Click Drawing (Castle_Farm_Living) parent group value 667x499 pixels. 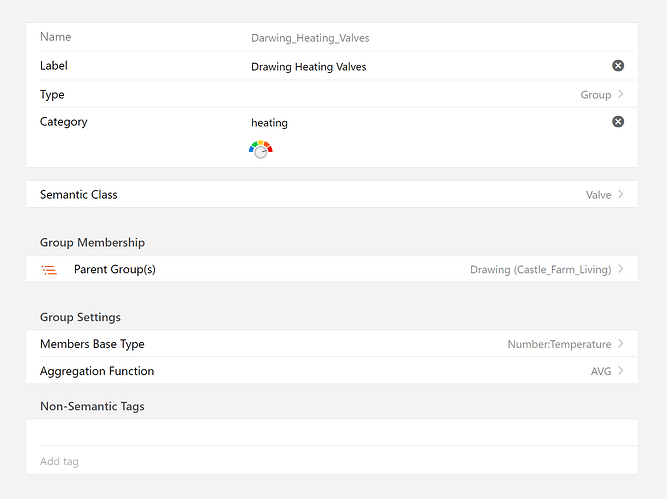540,270
